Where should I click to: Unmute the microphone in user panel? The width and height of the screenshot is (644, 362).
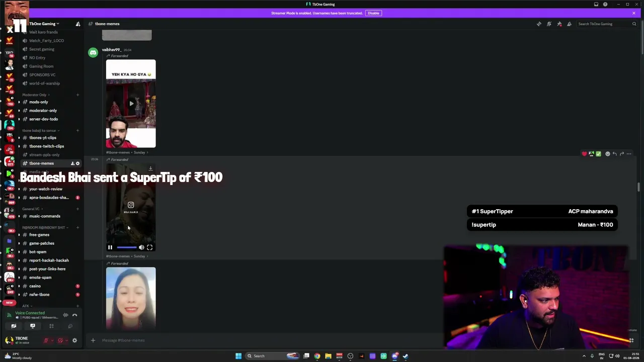[46, 340]
